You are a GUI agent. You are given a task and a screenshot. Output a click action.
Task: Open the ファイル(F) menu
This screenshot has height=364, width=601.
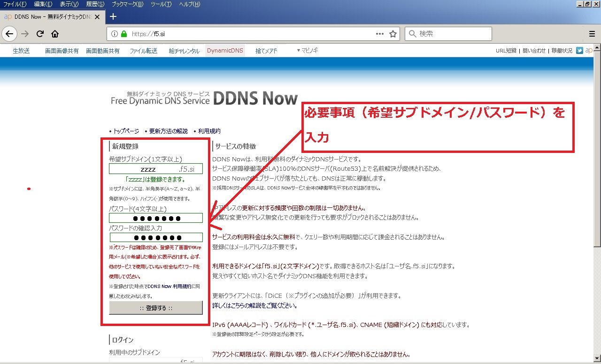pyautogui.click(x=15, y=4)
